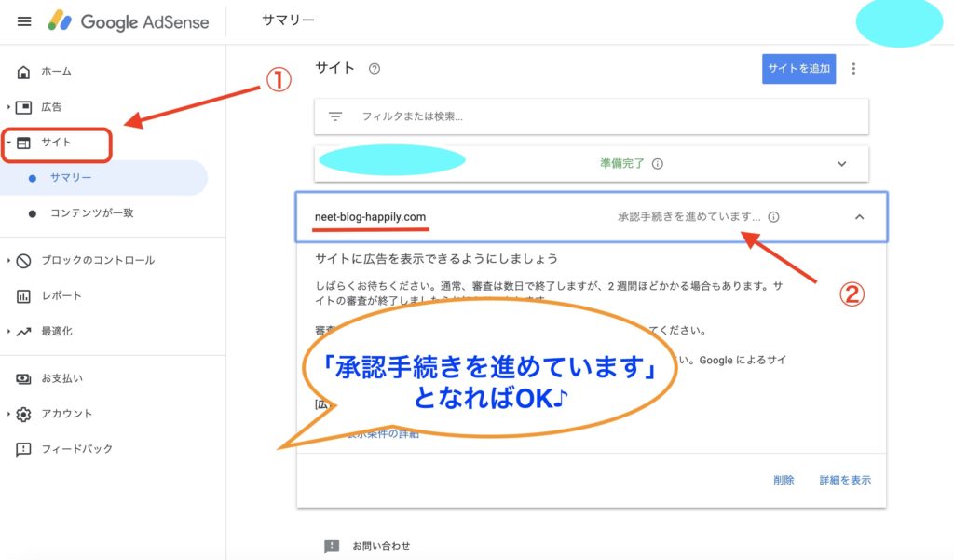
Task: Click the サイト window icon in sidebar
Action: [23, 143]
